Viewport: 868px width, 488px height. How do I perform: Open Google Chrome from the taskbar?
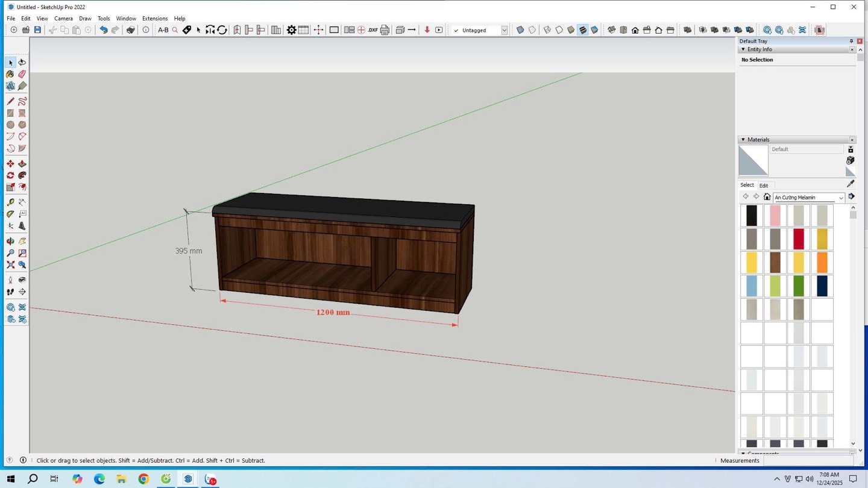(x=143, y=480)
